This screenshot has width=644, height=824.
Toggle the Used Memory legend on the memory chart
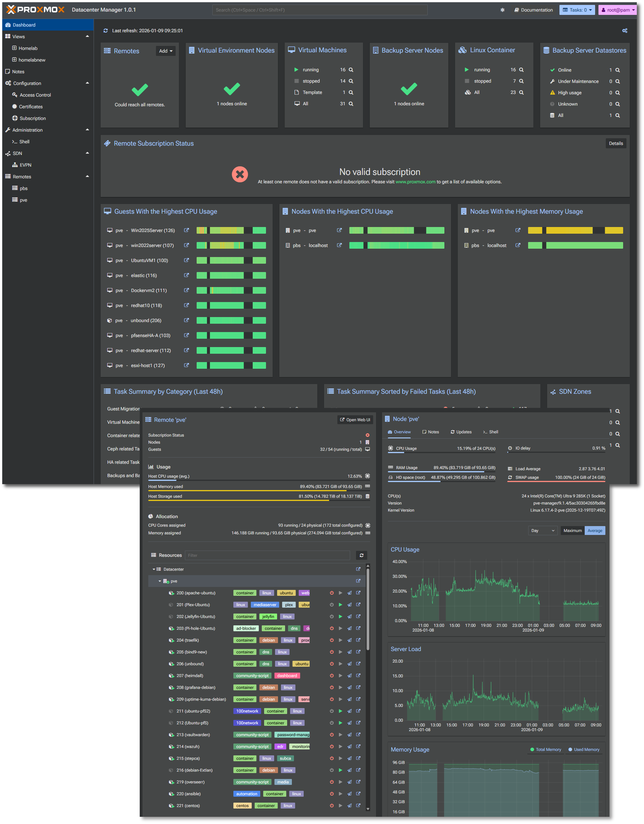click(584, 749)
